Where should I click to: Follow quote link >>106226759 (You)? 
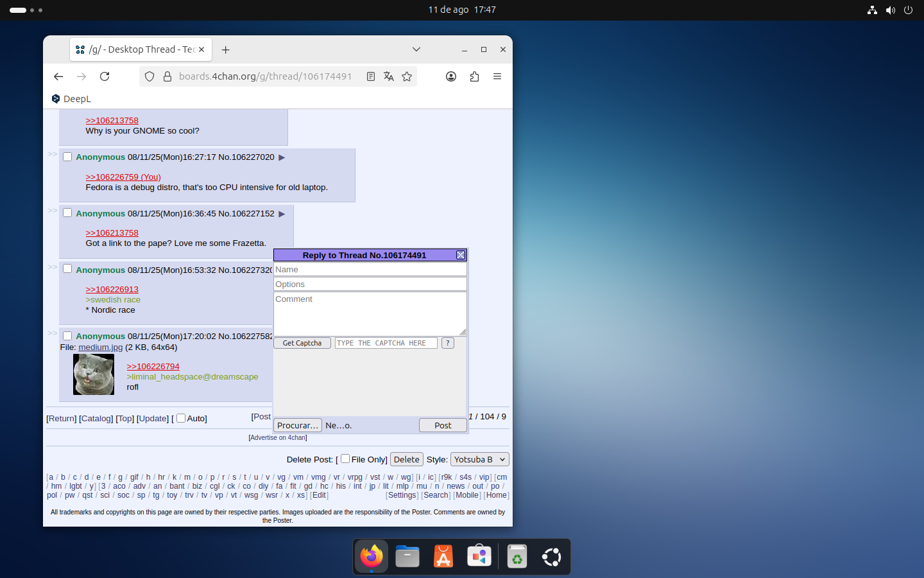click(x=123, y=177)
